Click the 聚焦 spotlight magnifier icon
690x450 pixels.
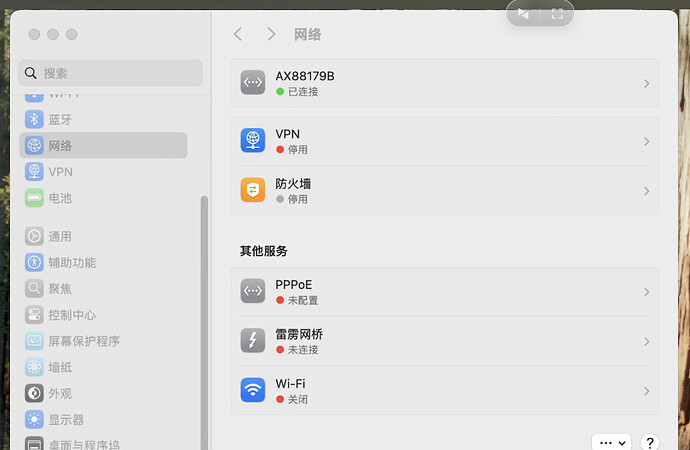(34, 289)
